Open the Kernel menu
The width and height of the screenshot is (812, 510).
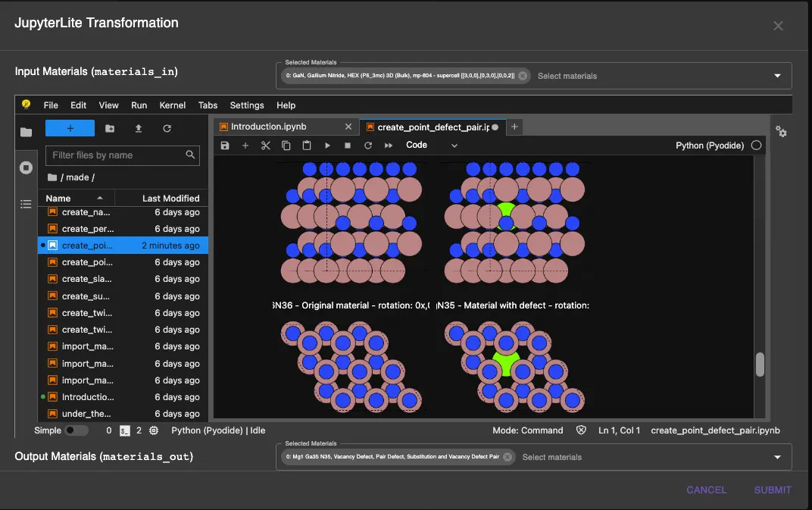[x=173, y=105]
